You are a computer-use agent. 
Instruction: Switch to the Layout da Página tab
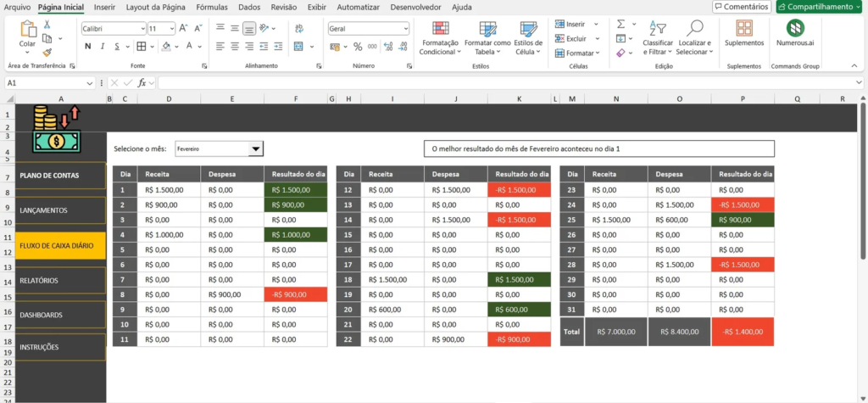(155, 7)
